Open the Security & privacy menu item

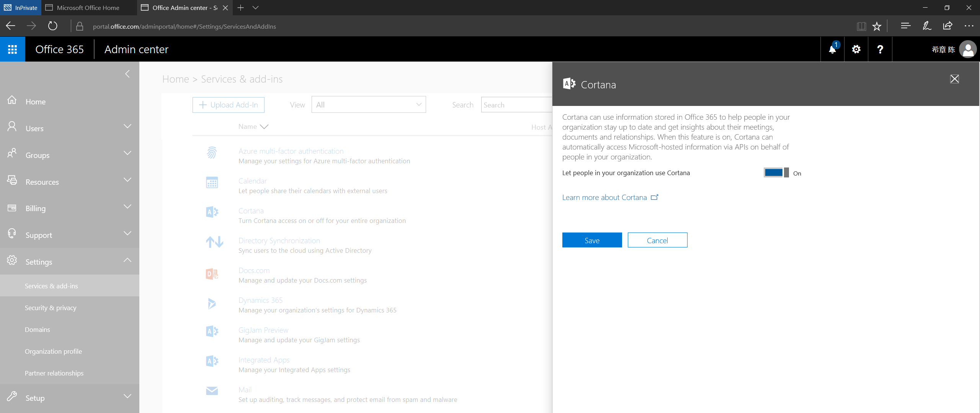click(50, 307)
